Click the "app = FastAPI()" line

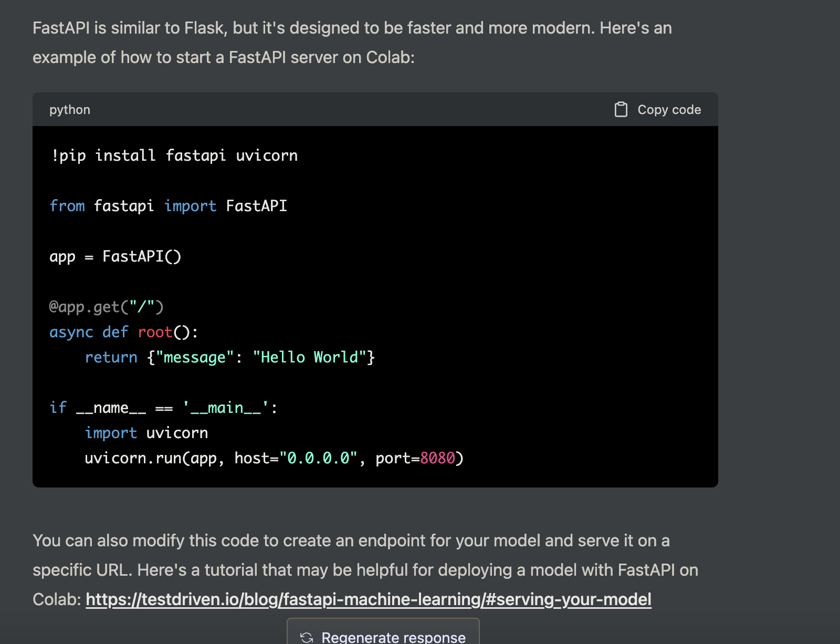115,256
